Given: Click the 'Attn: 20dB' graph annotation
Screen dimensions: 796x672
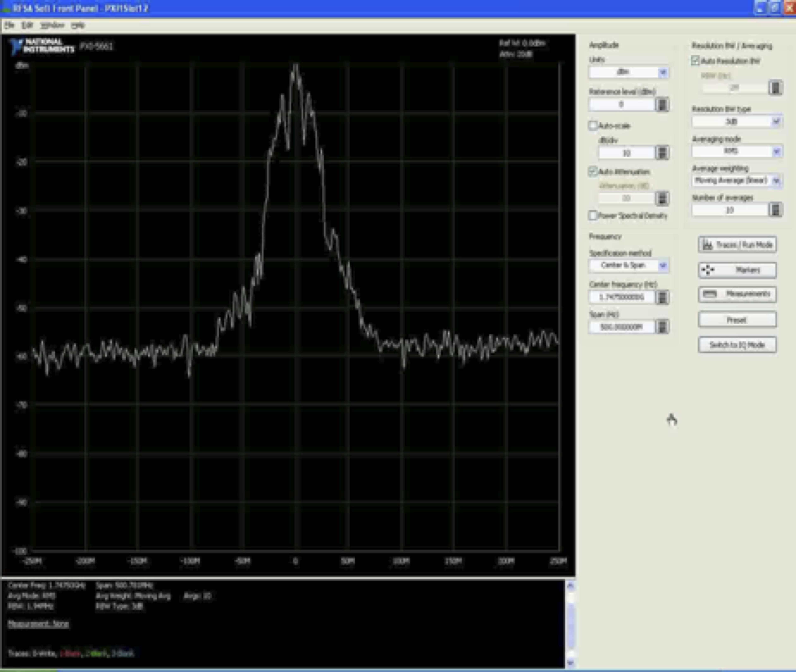Looking at the screenshot, I should 516,54.
